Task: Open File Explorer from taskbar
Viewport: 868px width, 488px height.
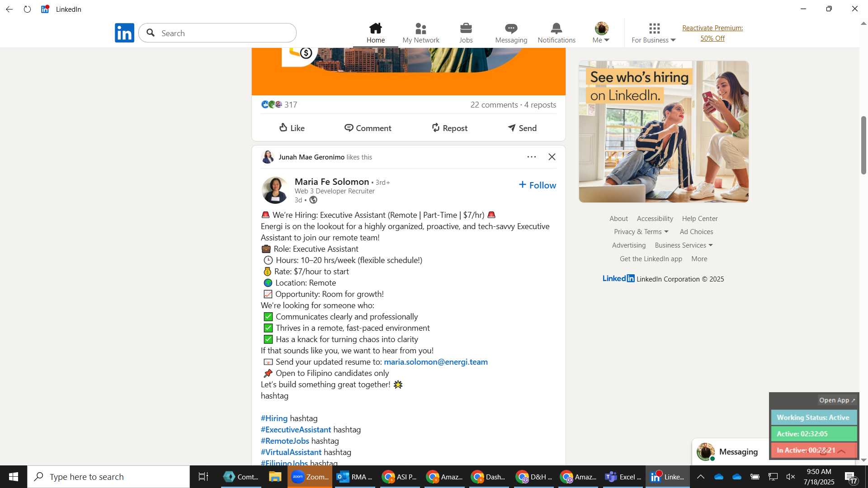Action: point(275,477)
